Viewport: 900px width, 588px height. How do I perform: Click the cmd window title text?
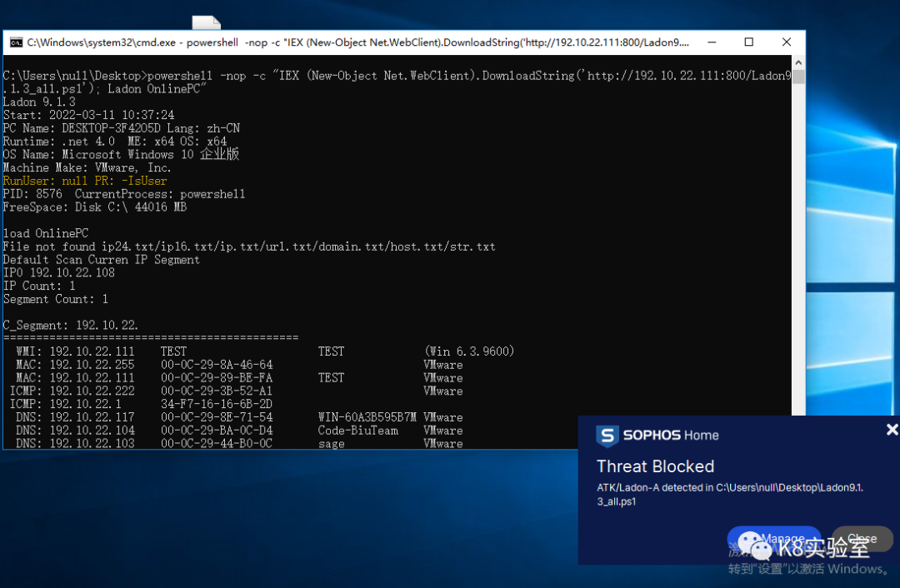pyautogui.click(x=357, y=42)
